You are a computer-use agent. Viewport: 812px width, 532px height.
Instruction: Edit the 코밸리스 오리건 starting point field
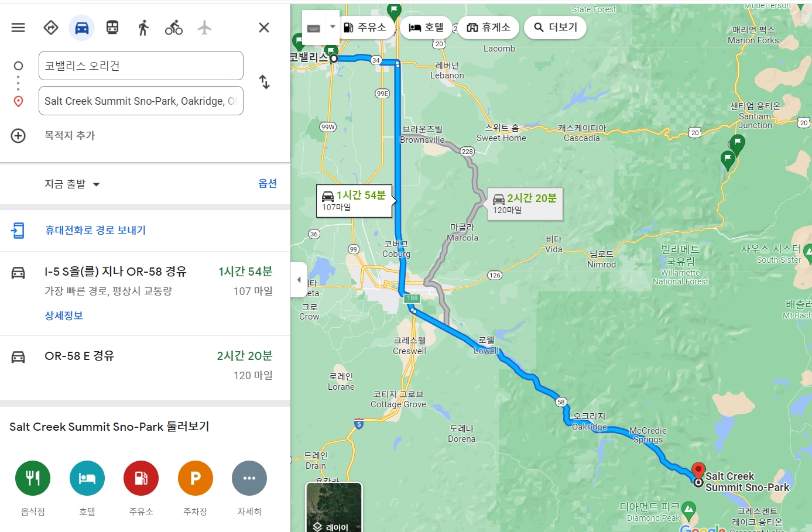[141, 66]
